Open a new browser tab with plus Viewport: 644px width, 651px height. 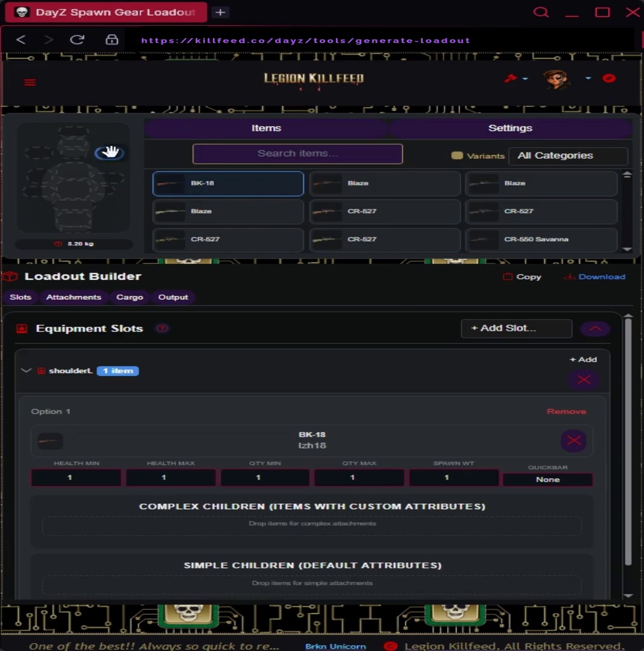221,12
